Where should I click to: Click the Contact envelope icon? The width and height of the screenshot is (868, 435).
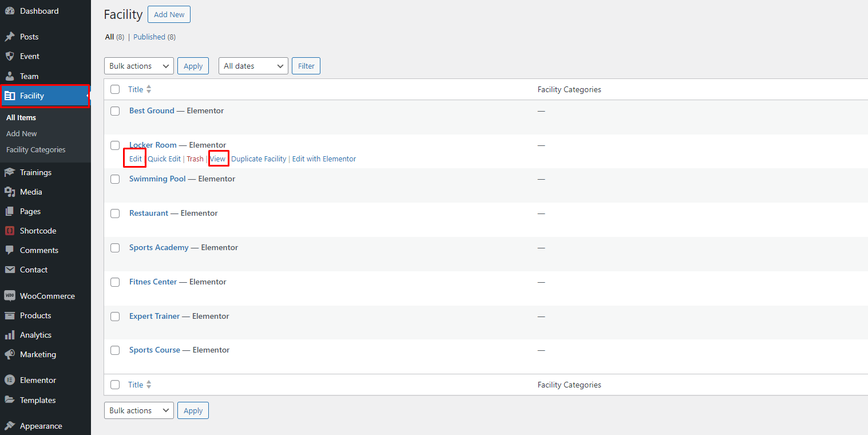click(10, 270)
